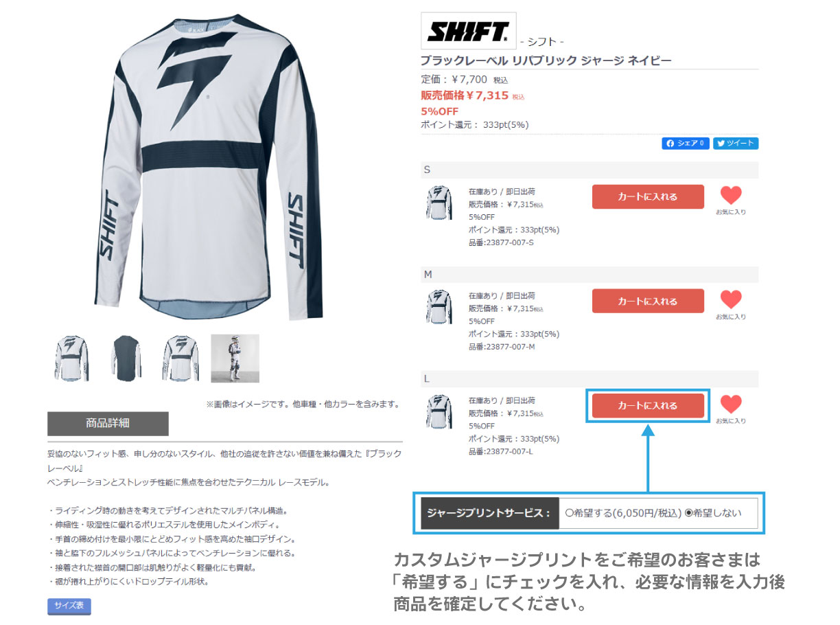Click the small jersey icon in the S row

[439, 203]
